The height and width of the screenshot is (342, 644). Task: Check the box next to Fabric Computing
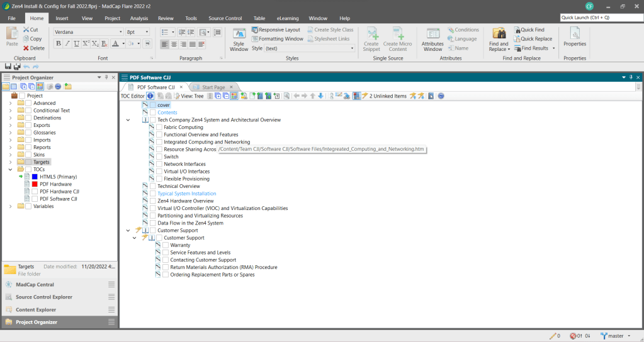159,128
